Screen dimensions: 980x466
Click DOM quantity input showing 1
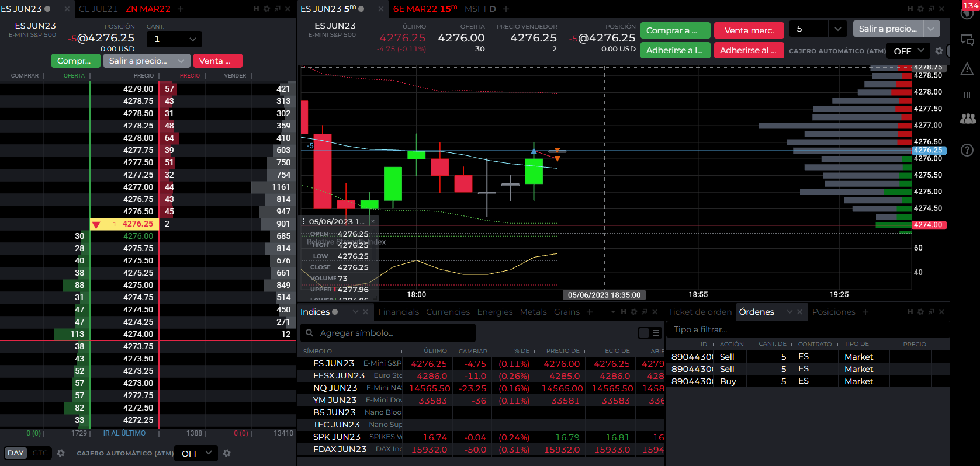click(165, 39)
